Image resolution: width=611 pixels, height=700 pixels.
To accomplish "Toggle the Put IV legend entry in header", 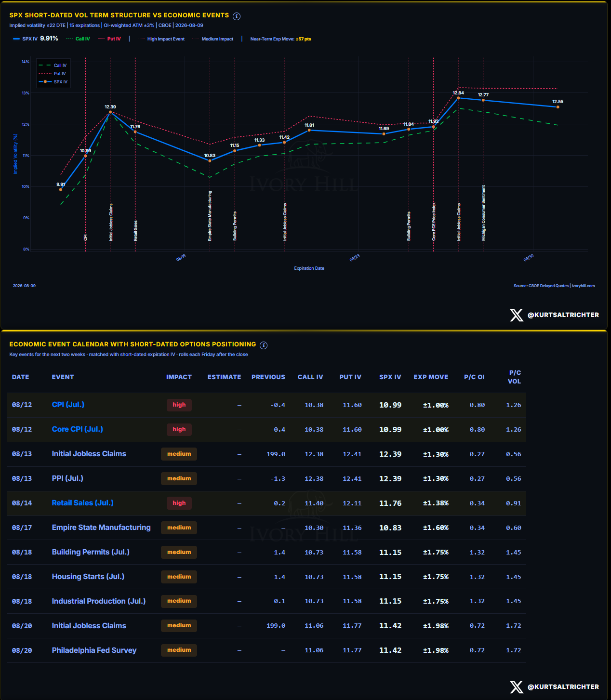I will [109, 39].
